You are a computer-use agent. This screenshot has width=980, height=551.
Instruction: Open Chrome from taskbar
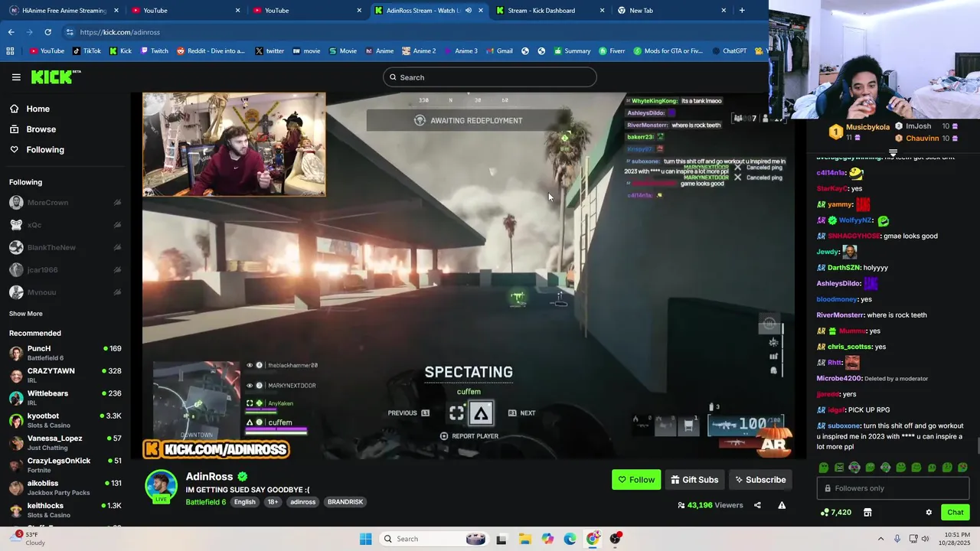pos(593,539)
